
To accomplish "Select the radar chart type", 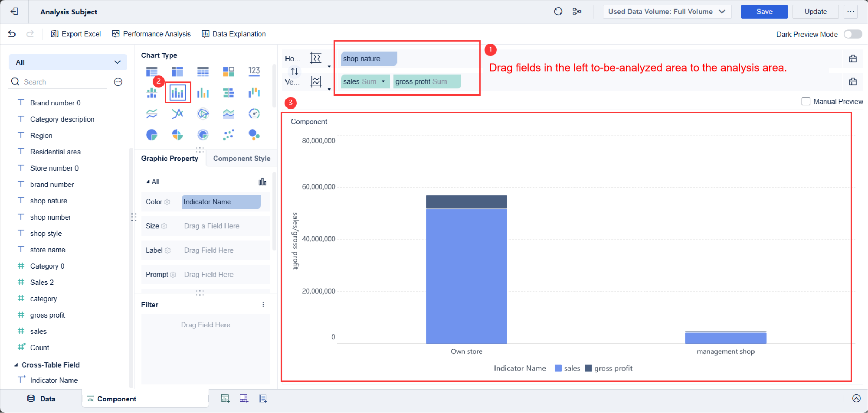I will coord(203,114).
